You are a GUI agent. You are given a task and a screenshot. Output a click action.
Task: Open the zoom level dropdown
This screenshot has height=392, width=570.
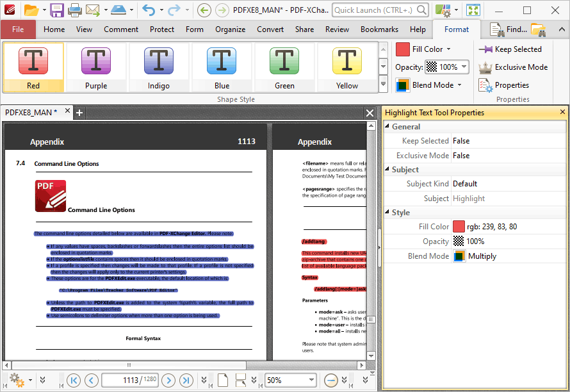[x=312, y=379]
